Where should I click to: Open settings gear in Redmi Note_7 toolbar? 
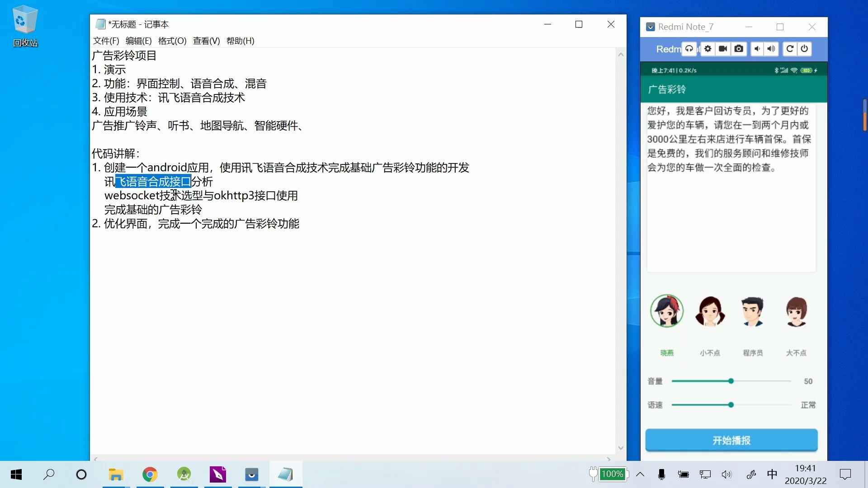pyautogui.click(x=708, y=49)
